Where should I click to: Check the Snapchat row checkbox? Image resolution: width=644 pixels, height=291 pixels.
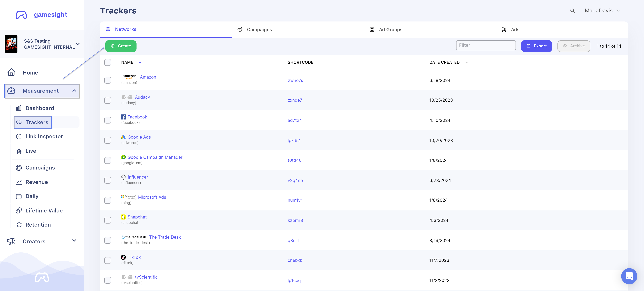click(108, 220)
